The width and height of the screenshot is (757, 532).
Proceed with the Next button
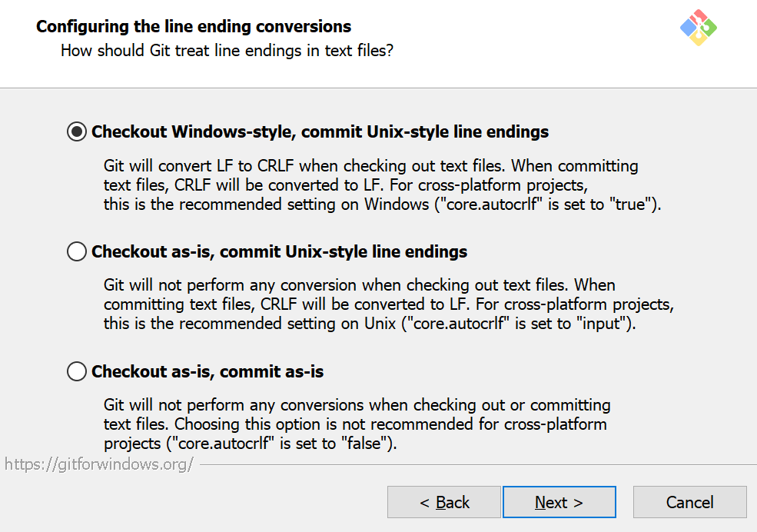[x=559, y=502]
